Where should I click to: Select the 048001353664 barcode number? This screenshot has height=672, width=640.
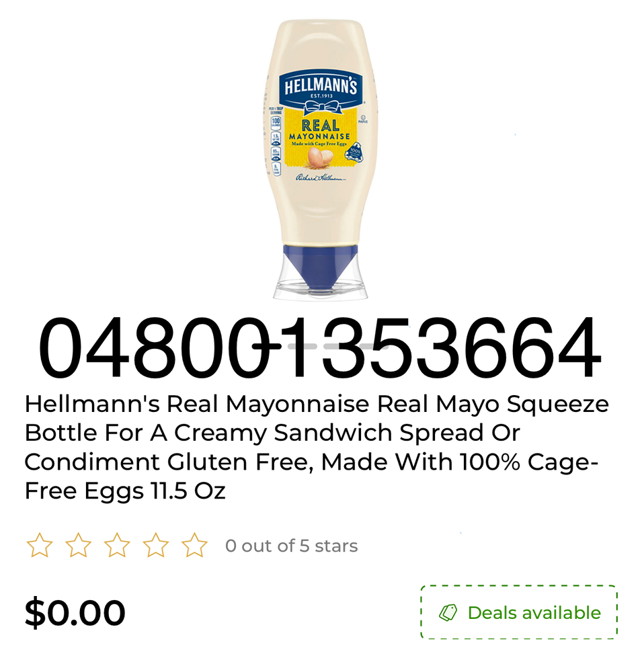pyautogui.click(x=320, y=347)
